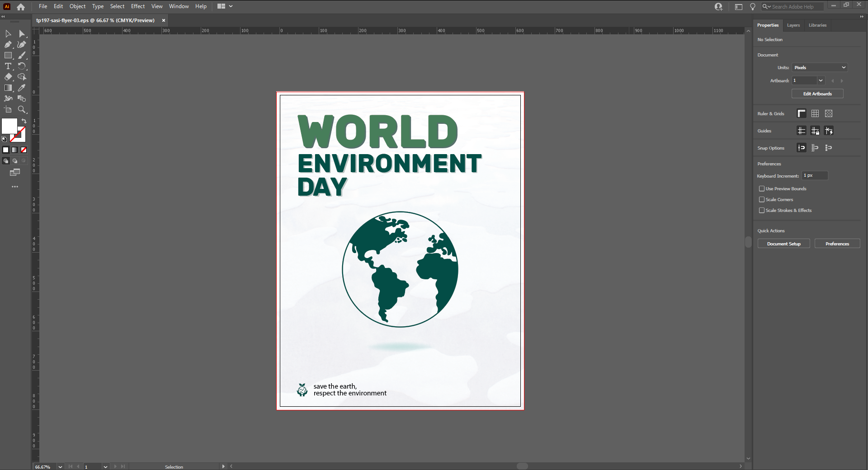Collapse right panels via double-arrow
The height and width of the screenshot is (470, 868).
(862, 17)
